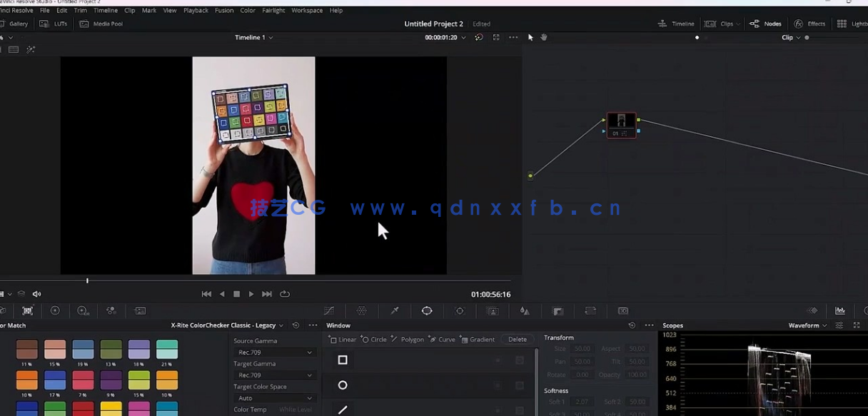Open the Color menu
This screenshot has width=868, height=416.
[248, 10]
